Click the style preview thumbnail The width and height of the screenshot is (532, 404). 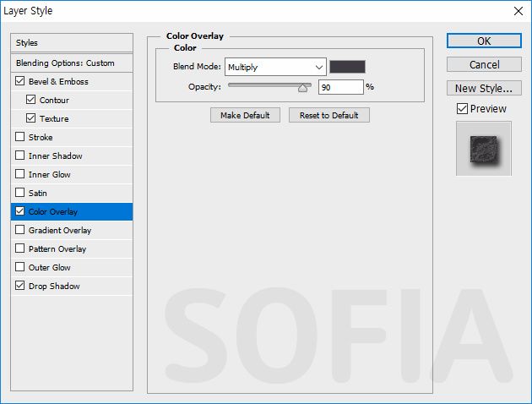(484, 149)
